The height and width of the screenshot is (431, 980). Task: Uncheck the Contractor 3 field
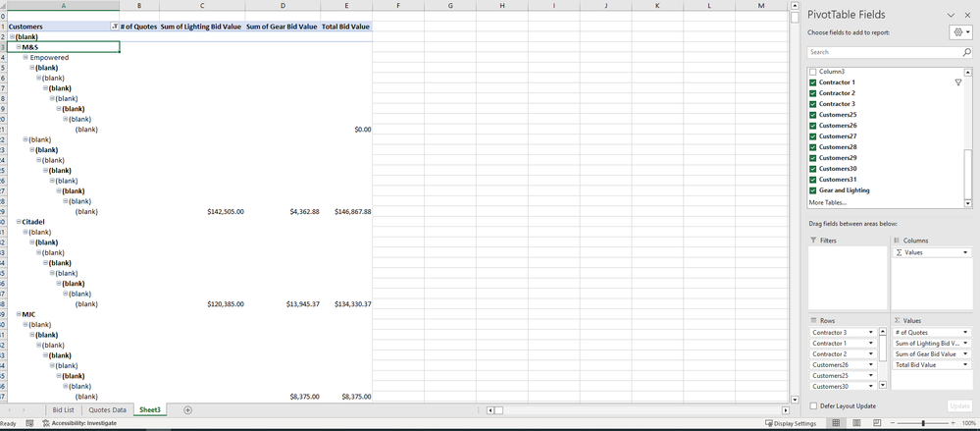pos(812,104)
